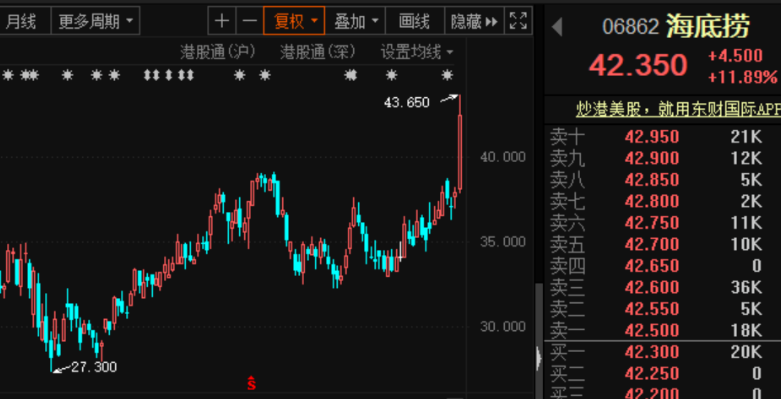
Task: Enter fullscreen chart view icon
Action: coord(518,21)
